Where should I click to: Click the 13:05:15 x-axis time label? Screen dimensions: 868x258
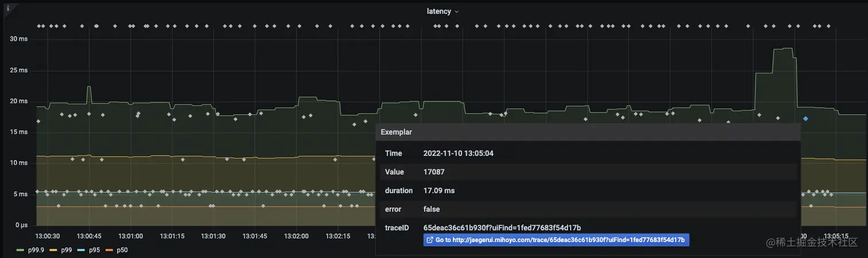(x=836, y=236)
